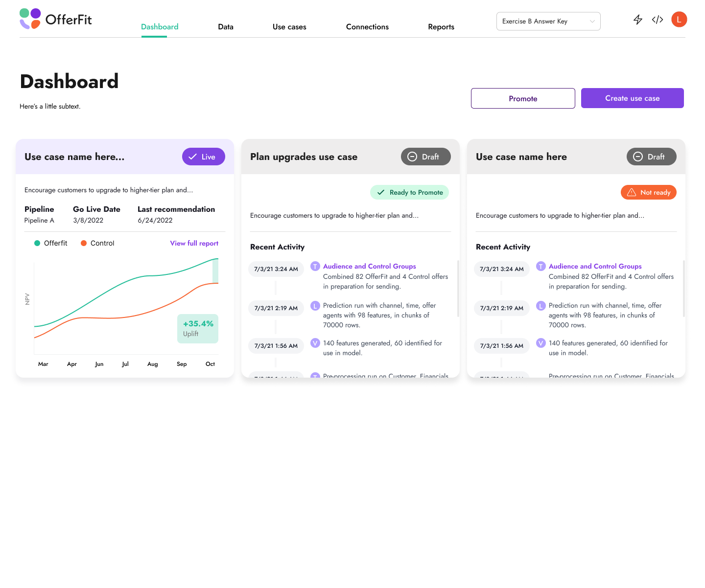Open the code brackets icon

tap(658, 20)
